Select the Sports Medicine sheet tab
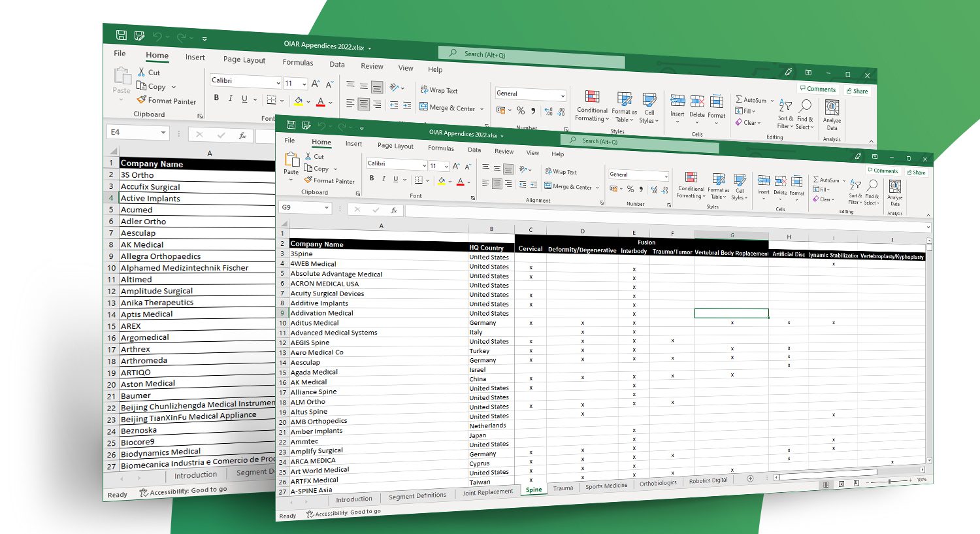The width and height of the screenshot is (980, 534). 606,486
